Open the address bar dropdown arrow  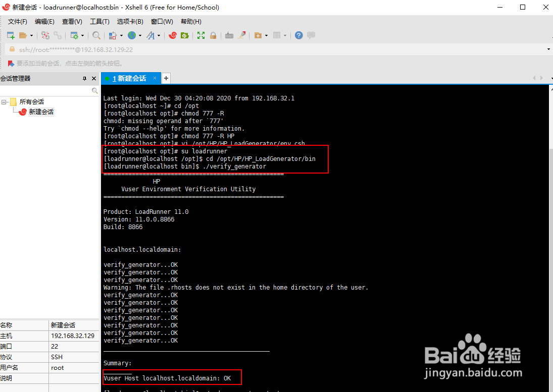548,49
